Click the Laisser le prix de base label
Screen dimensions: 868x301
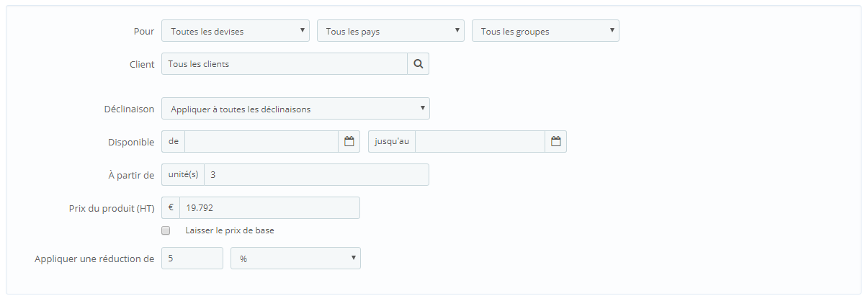coord(230,231)
